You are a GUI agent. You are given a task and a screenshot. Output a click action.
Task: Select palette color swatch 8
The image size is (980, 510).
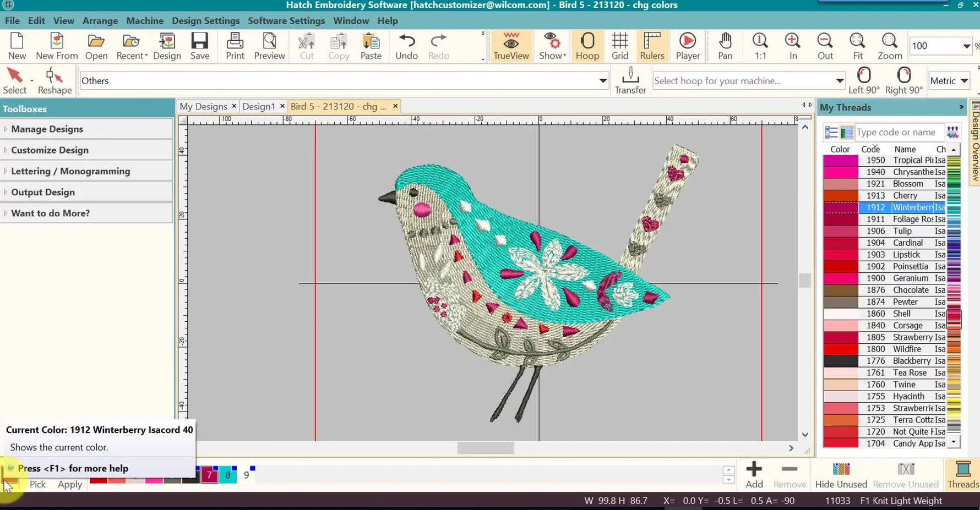[227, 475]
